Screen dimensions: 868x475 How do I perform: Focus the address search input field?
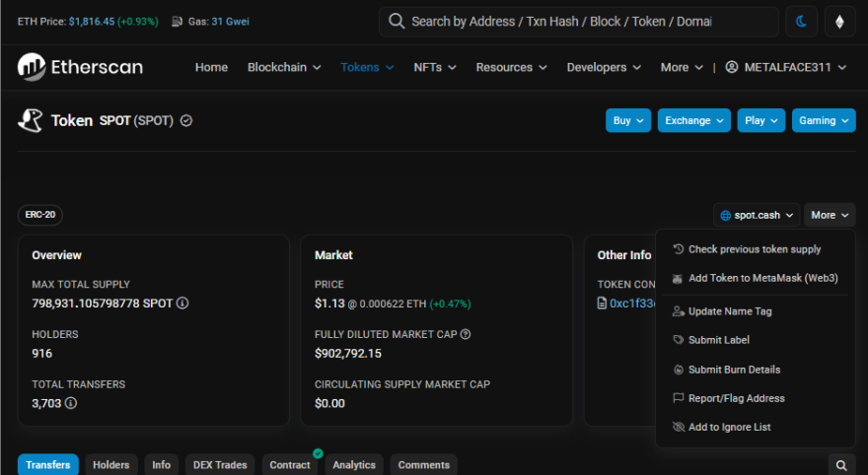(x=578, y=22)
